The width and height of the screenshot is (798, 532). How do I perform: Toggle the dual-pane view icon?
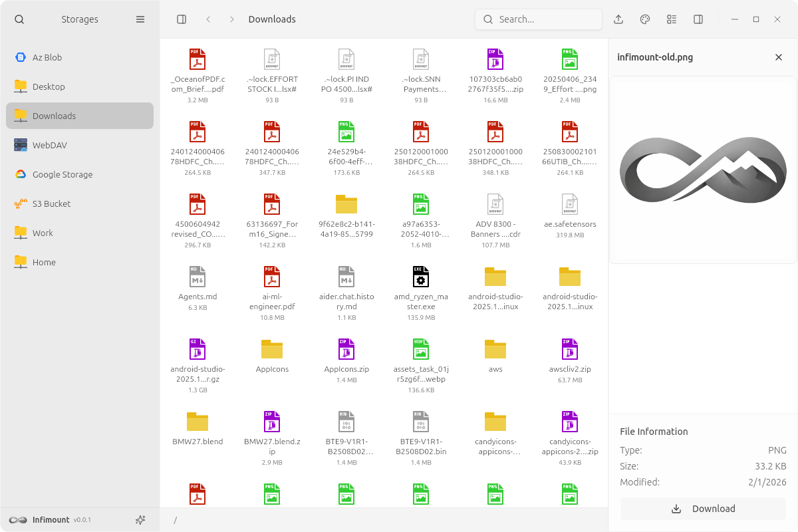[698, 19]
